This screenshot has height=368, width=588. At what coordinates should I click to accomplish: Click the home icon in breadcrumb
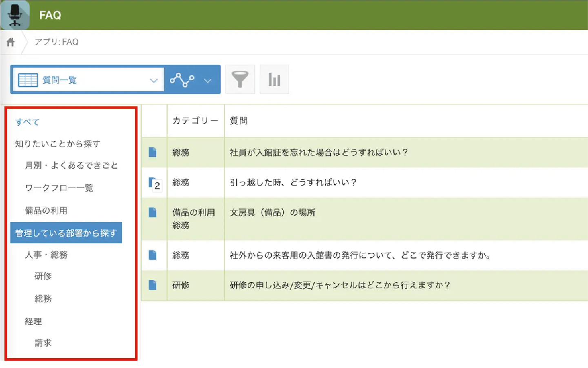[11, 42]
